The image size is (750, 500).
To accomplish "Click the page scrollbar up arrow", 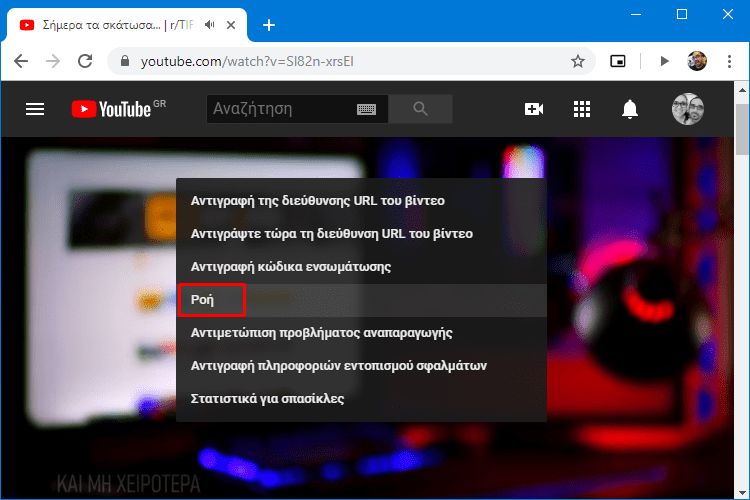I will 742,89.
